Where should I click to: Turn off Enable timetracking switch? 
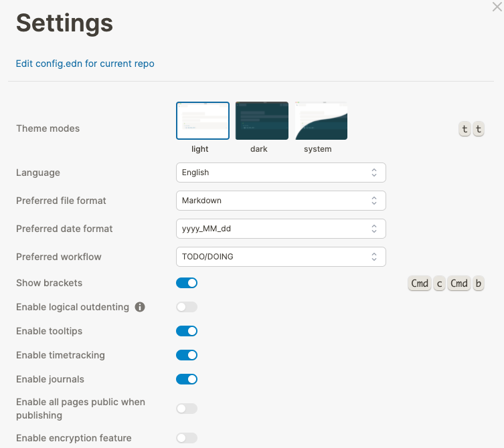187,355
